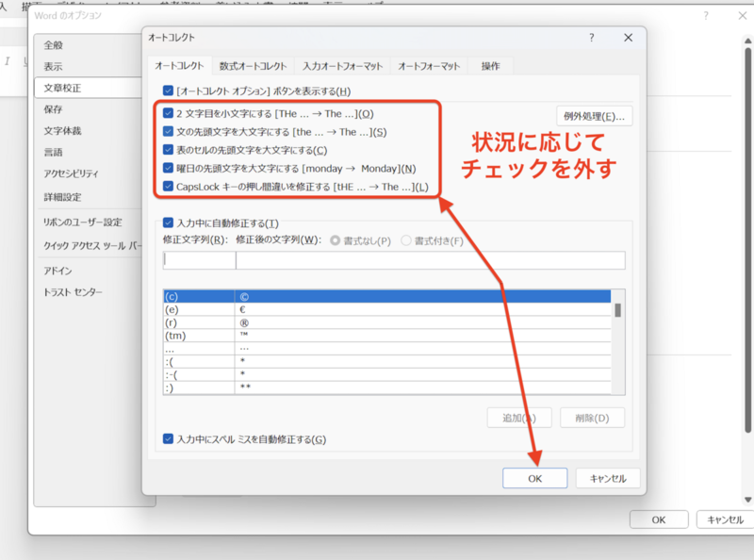Click OK in Word のオプション window
This screenshot has height=560, width=754.
(x=659, y=519)
